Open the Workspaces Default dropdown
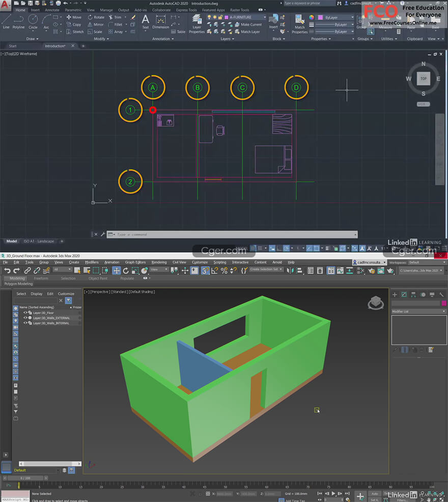Image resolution: width=448 pixels, height=502 pixels. pos(427,262)
